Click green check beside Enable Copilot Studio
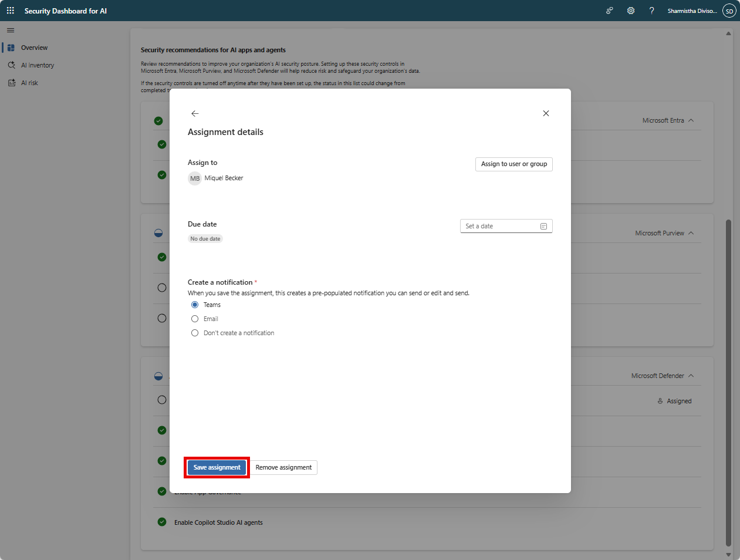Image resolution: width=740 pixels, height=560 pixels. tap(162, 522)
